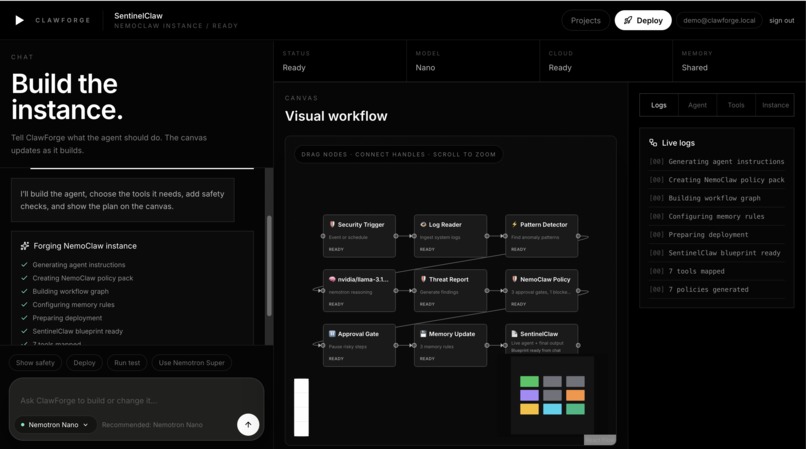806x449 pixels.
Task: Open the Nemotron Nano model dropdown
Action: pos(56,425)
